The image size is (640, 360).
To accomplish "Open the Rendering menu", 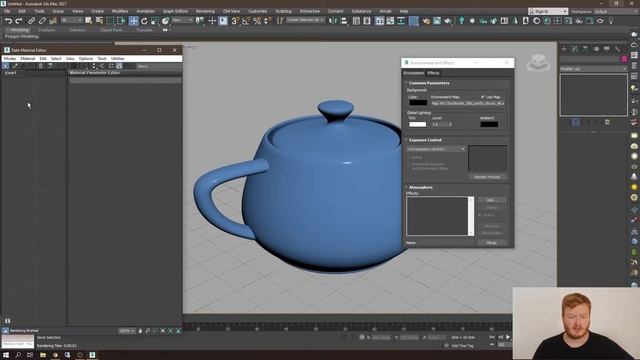I will [x=205, y=11].
